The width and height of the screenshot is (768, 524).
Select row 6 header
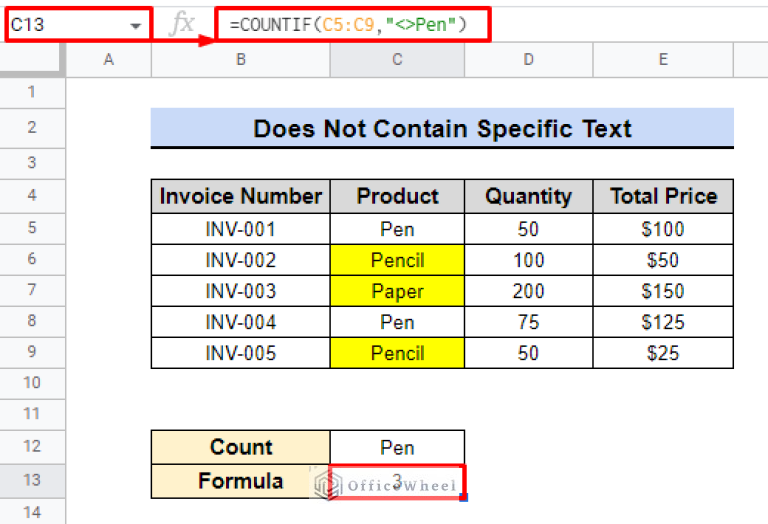[32, 259]
